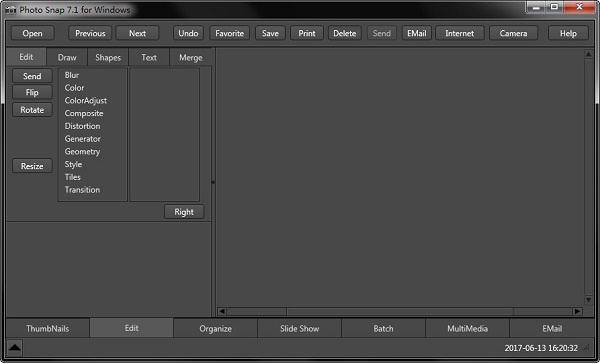Image resolution: width=600 pixels, height=363 pixels.
Task: Switch to the Draw tab
Action: click(67, 57)
